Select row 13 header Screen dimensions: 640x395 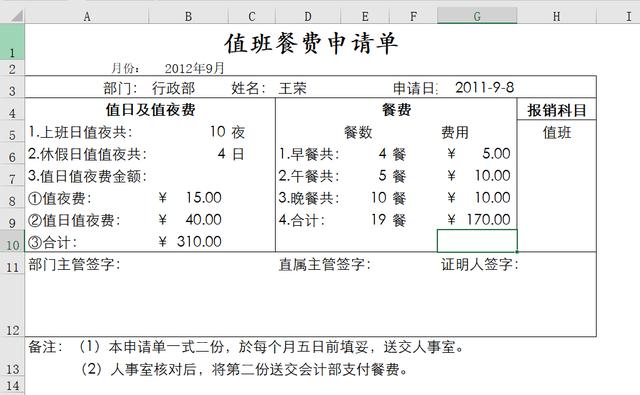(12, 357)
